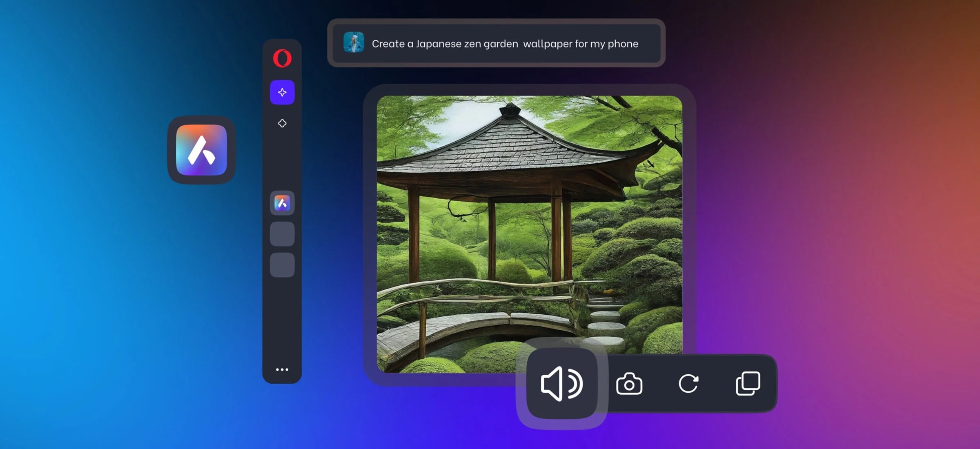Select the second empty sidebar slot
The image size is (980, 449).
pyautogui.click(x=282, y=265)
